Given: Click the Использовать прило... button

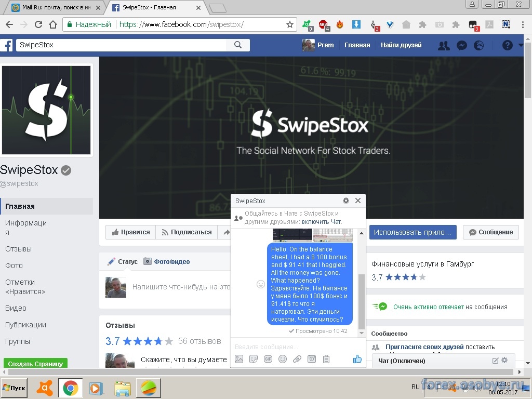Looking at the screenshot, I should coord(413,232).
